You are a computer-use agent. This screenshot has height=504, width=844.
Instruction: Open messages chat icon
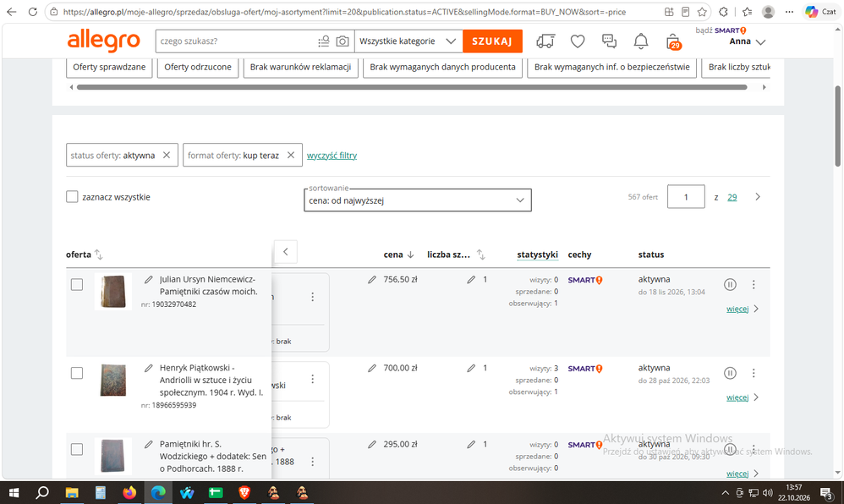coord(609,41)
